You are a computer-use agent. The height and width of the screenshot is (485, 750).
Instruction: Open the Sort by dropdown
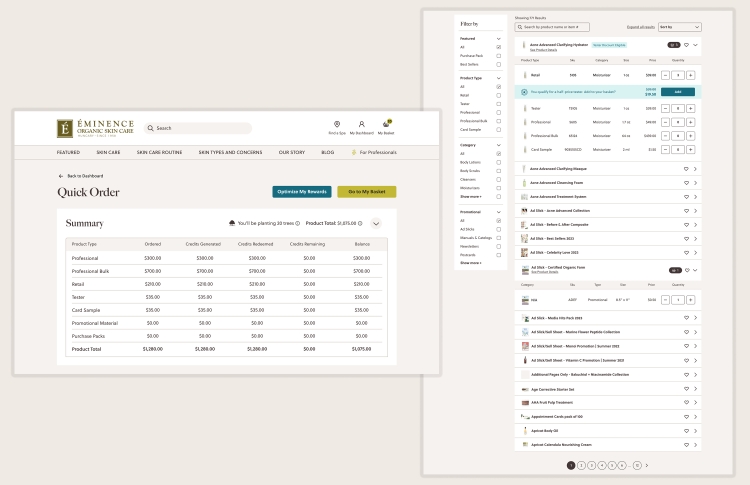[680, 27]
